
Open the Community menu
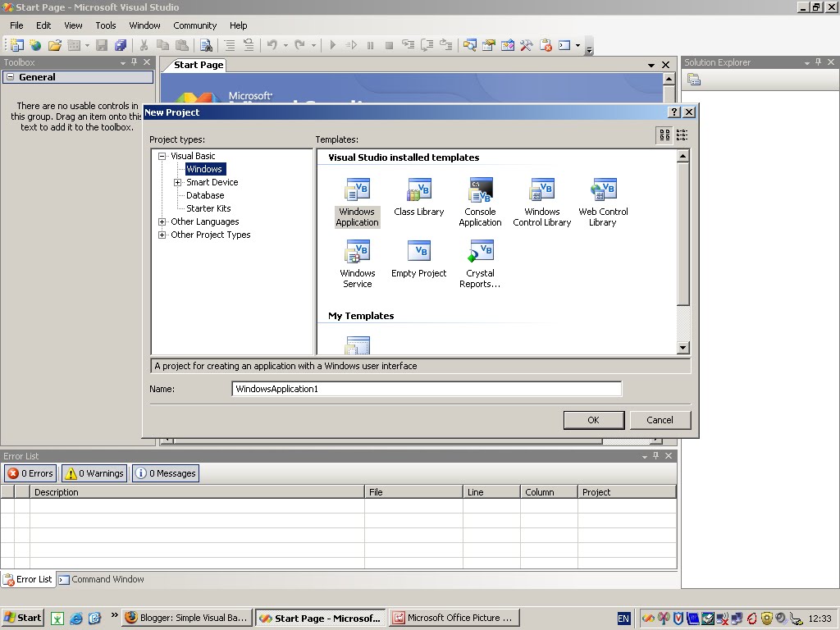(x=194, y=25)
